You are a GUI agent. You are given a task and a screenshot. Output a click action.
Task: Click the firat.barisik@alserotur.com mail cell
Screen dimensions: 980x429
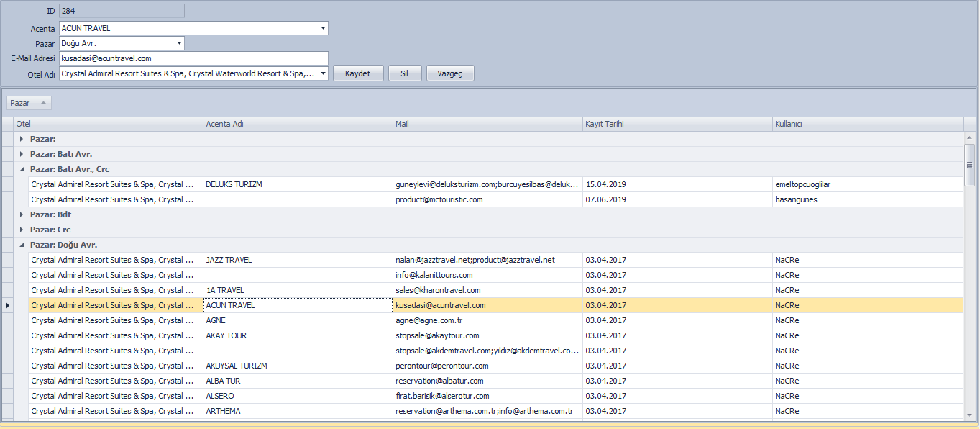click(488, 396)
